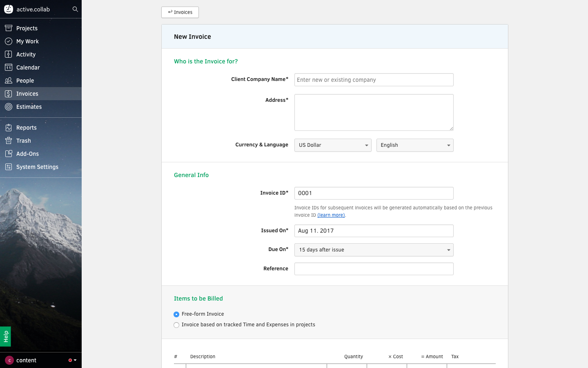Screen dimensions: 588x368
Task: Expand the Due On dropdown
Action: click(x=374, y=249)
